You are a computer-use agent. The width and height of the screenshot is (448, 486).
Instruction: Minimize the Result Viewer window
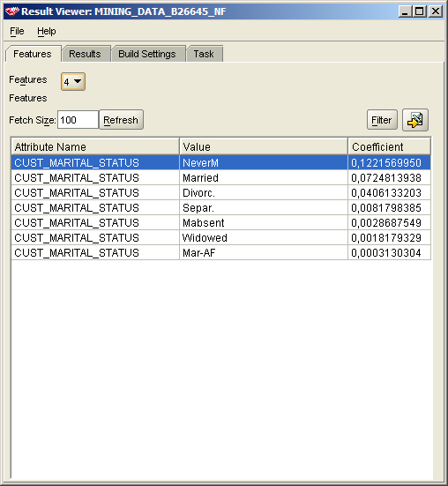[x=404, y=11]
